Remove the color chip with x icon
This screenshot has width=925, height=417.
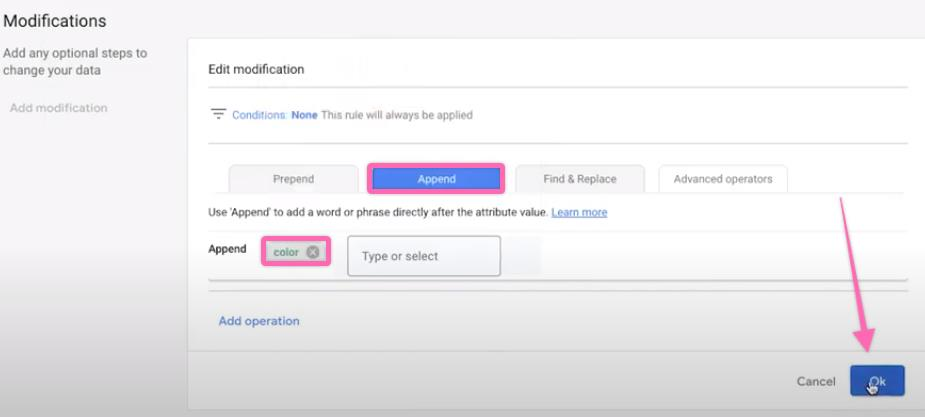pyautogui.click(x=313, y=252)
